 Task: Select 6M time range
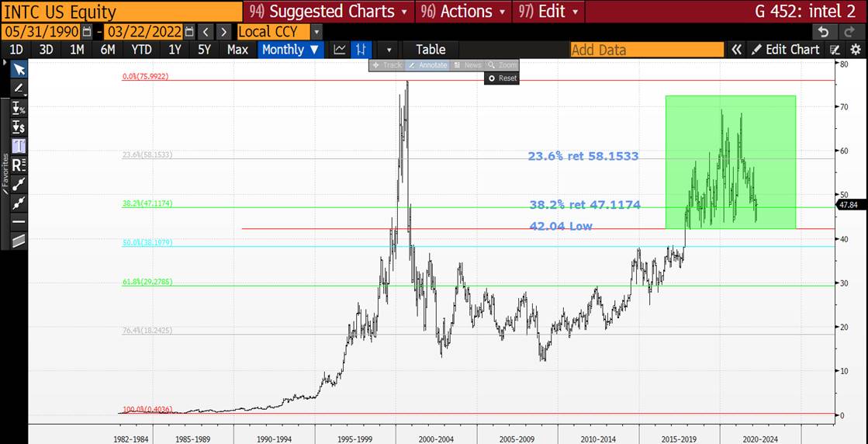(108, 50)
